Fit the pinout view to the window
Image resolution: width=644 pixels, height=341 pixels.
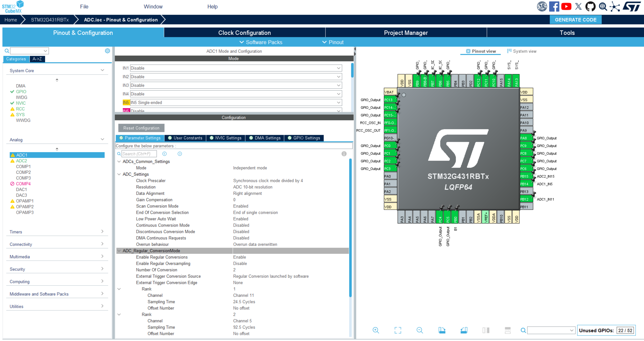398,330
